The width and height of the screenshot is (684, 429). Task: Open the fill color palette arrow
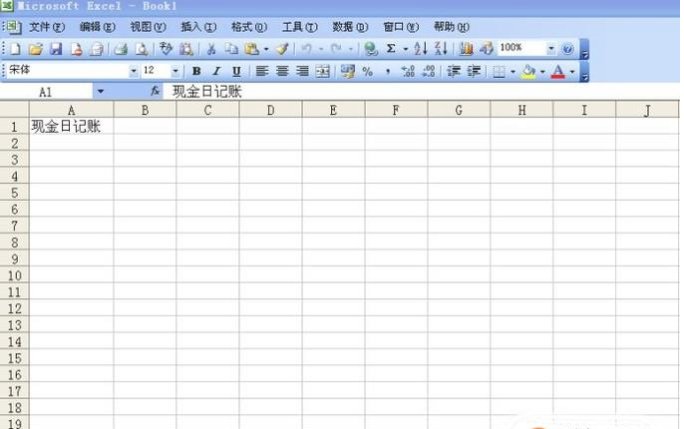[543, 71]
